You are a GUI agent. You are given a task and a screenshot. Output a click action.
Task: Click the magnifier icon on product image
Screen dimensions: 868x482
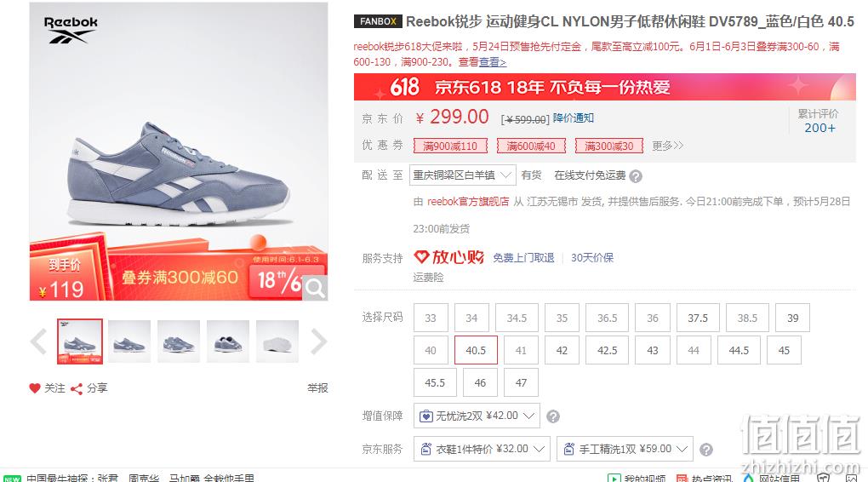[x=314, y=288]
